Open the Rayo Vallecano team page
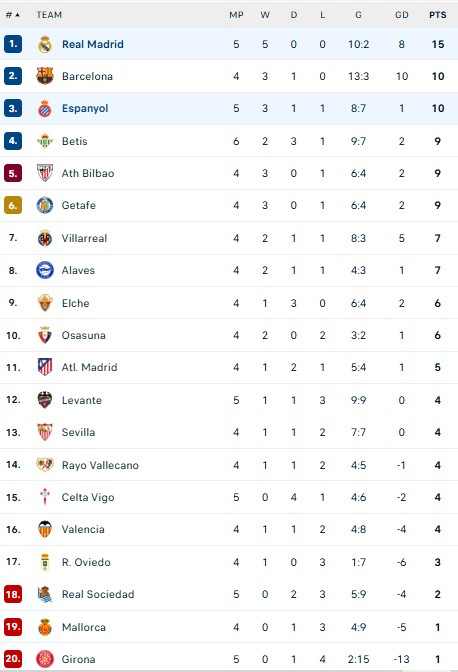Screen dimensions: 458x672 tap(100, 465)
